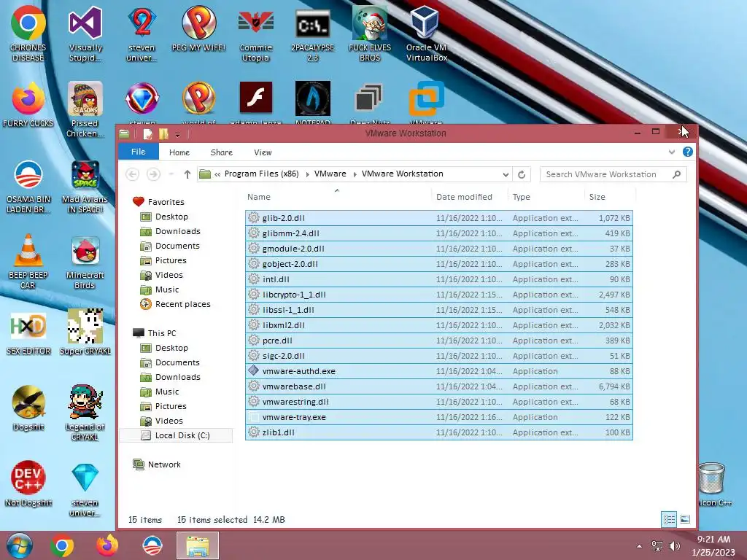
Task: Open volume speaker icon in system tray
Action: tap(673, 545)
